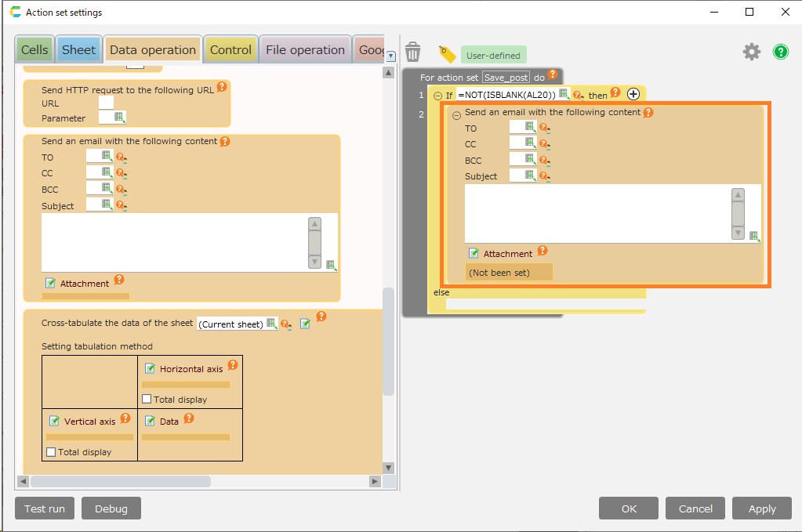Click the help icon next to Data
This screenshot has height=532, width=802.
pos(188,419)
